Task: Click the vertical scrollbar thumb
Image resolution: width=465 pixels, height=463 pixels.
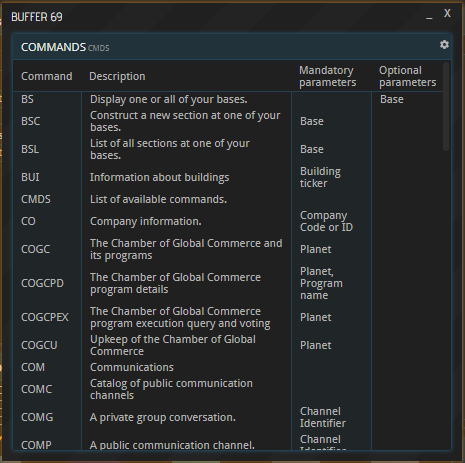Action: pos(446,106)
